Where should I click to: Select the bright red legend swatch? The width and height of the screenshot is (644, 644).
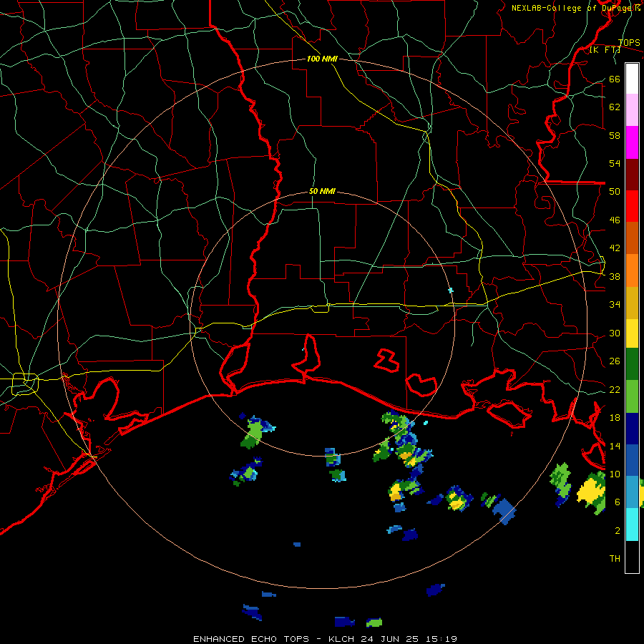(x=632, y=207)
